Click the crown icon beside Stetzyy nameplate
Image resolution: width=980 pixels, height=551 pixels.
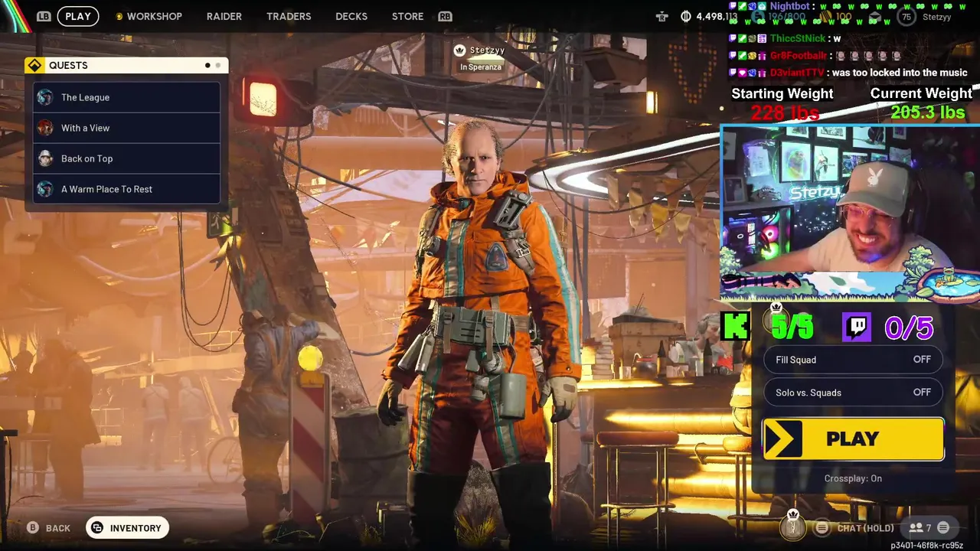(x=459, y=51)
